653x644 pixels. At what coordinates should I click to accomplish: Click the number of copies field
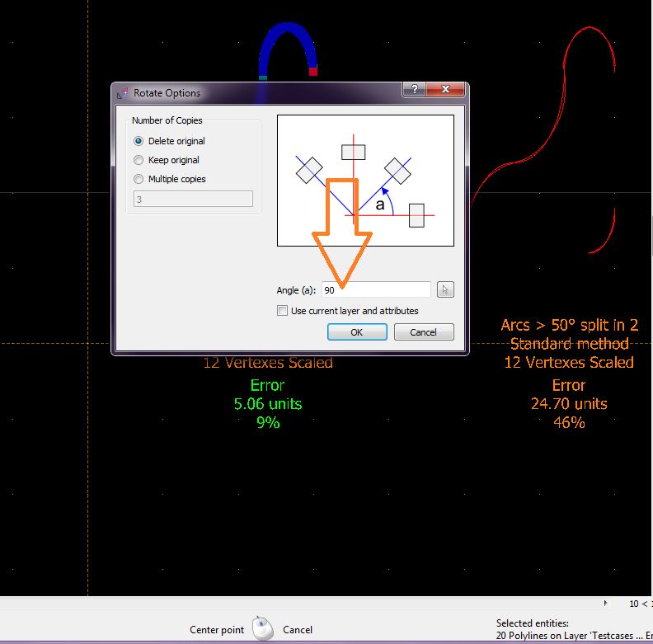coord(192,199)
